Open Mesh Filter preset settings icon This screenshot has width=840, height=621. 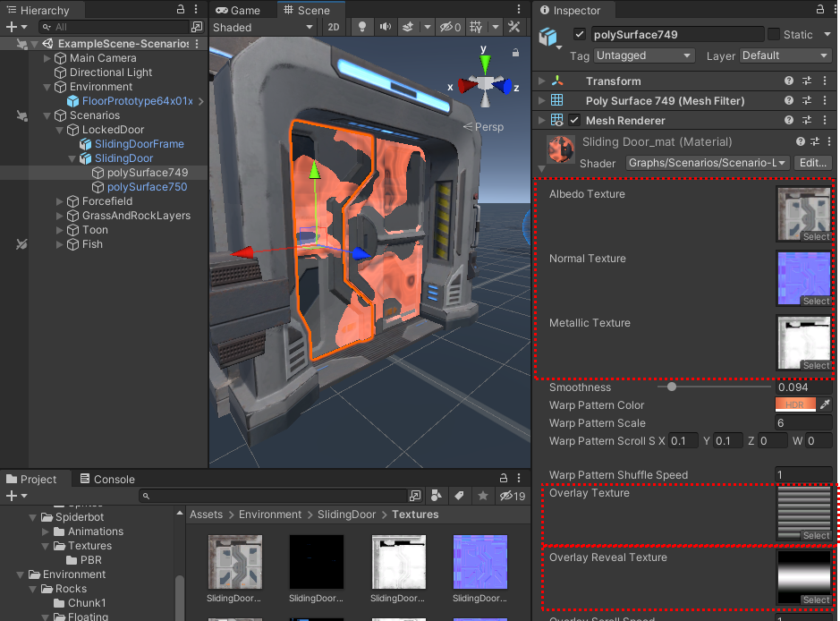807,101
